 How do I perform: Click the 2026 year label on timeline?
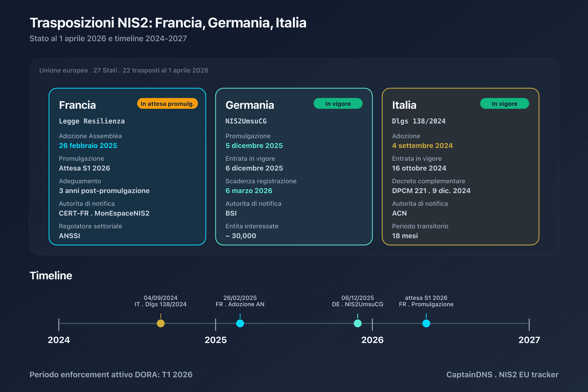(372, 340)
